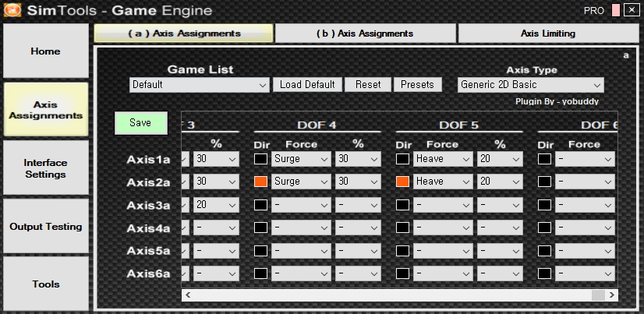Click the Plugin By - yobuddy text
Screen dimensions: 644x314
557,101
